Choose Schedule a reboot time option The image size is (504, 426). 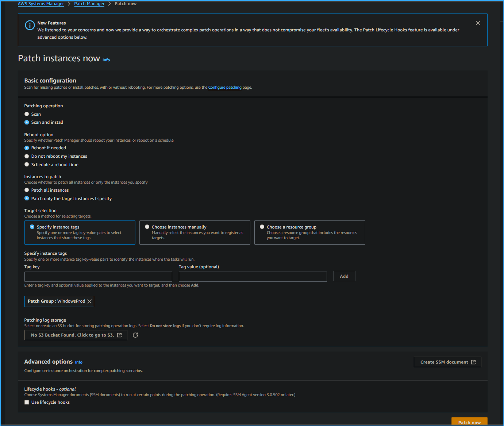[x=27, y=164]
